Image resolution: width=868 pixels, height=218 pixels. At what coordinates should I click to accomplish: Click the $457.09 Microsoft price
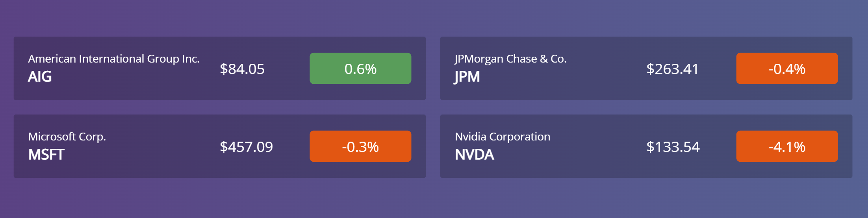pyautogui.click(x=246, y=147)
